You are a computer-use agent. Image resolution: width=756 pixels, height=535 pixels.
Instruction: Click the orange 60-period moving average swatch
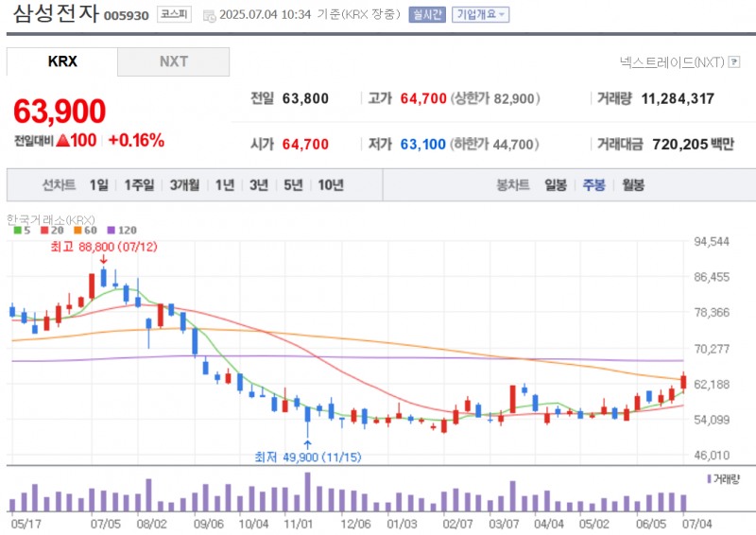80,230
